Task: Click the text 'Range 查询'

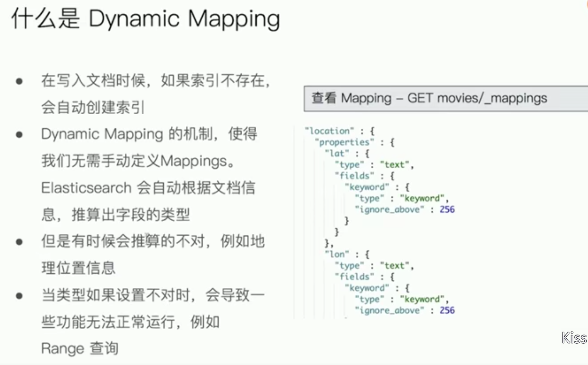Action: [80, 348]
